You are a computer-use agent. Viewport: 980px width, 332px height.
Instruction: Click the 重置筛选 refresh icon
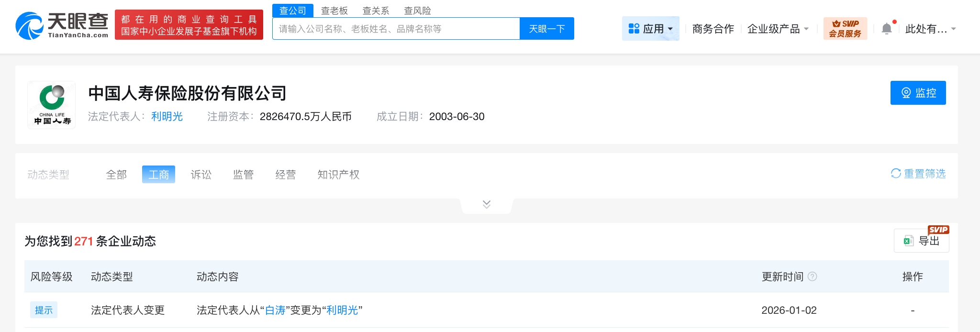click(896, 174)
